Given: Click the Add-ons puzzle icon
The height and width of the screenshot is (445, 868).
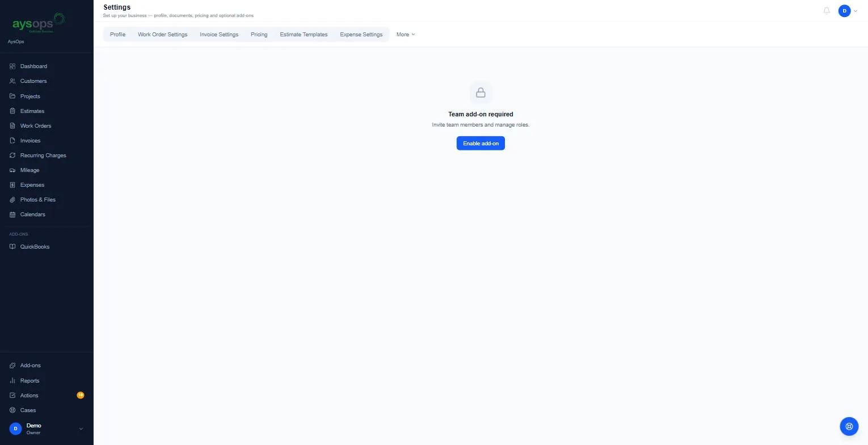Looking at the screenshot, I should (12, 366).
